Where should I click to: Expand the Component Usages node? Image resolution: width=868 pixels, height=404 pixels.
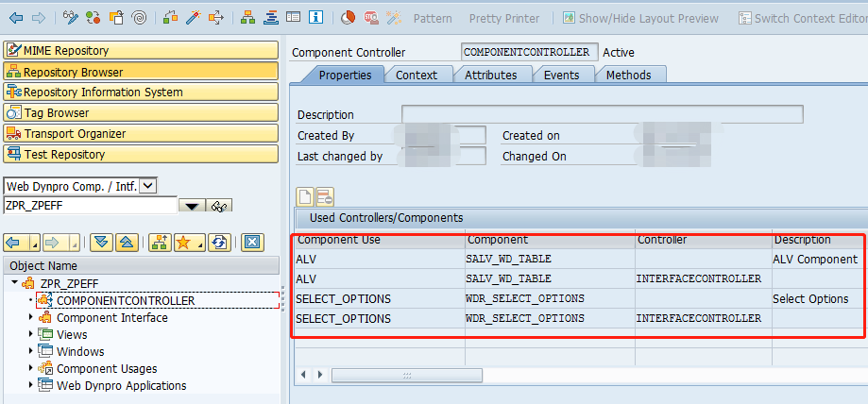[31, 368]
